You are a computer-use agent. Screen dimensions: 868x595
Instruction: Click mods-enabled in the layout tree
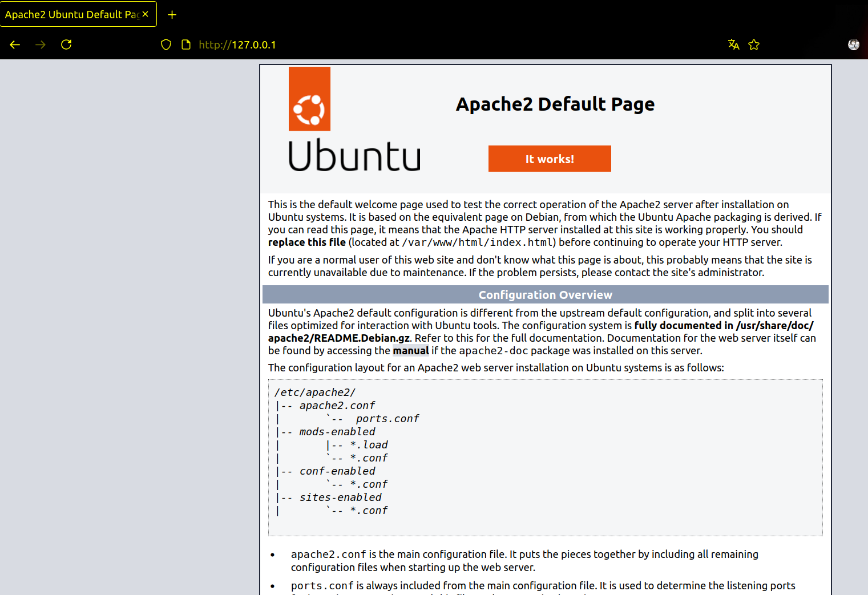pyautogui.click(x=337, y=432)
